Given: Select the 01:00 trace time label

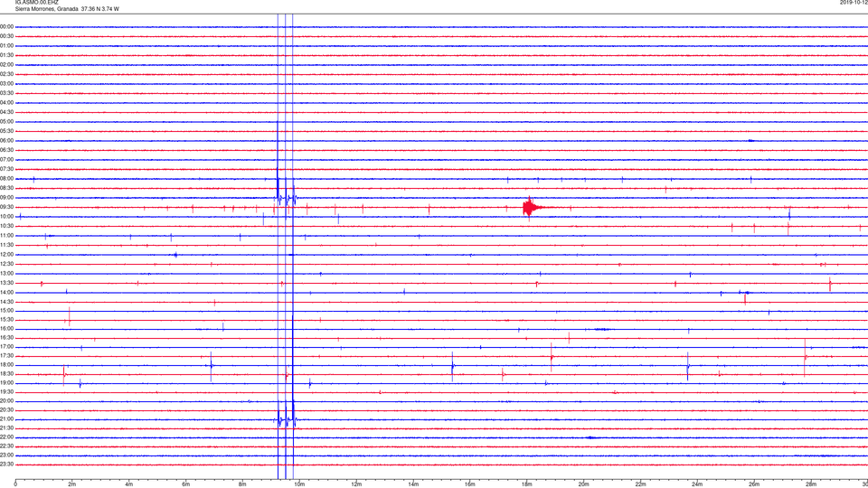Looking at the screenshot, I should [6, 46].
